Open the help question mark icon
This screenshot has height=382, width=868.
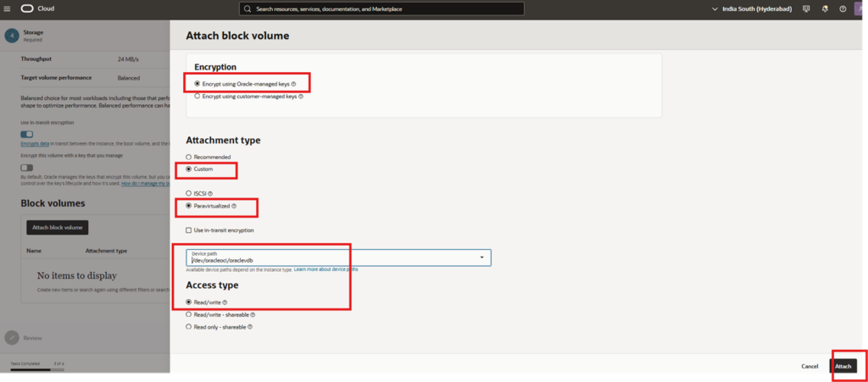click(x=843, y=8)
